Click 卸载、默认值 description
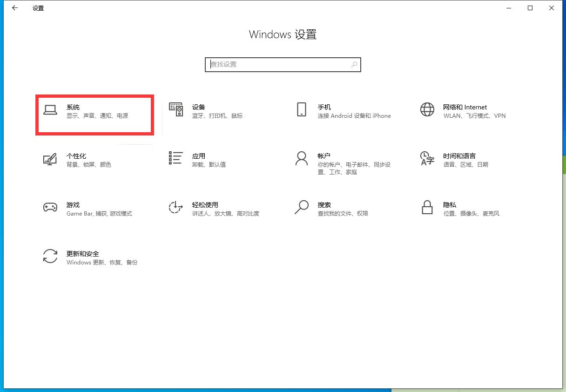The width and height of the screenshot is (566, 392). [x=209, y=165]
